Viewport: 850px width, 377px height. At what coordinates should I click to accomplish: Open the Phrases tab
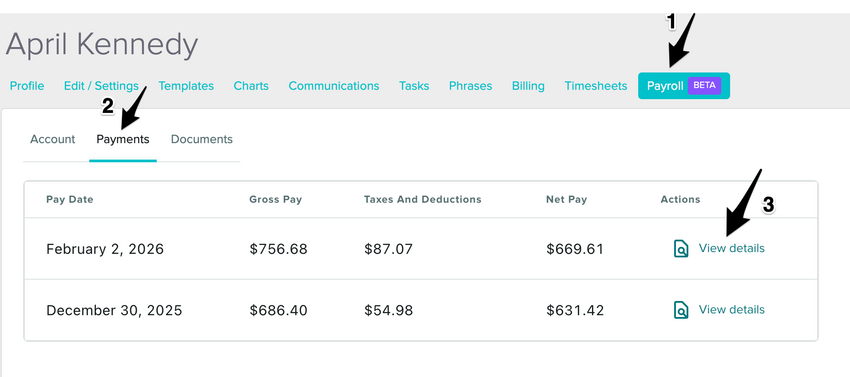tap(471, 86)
